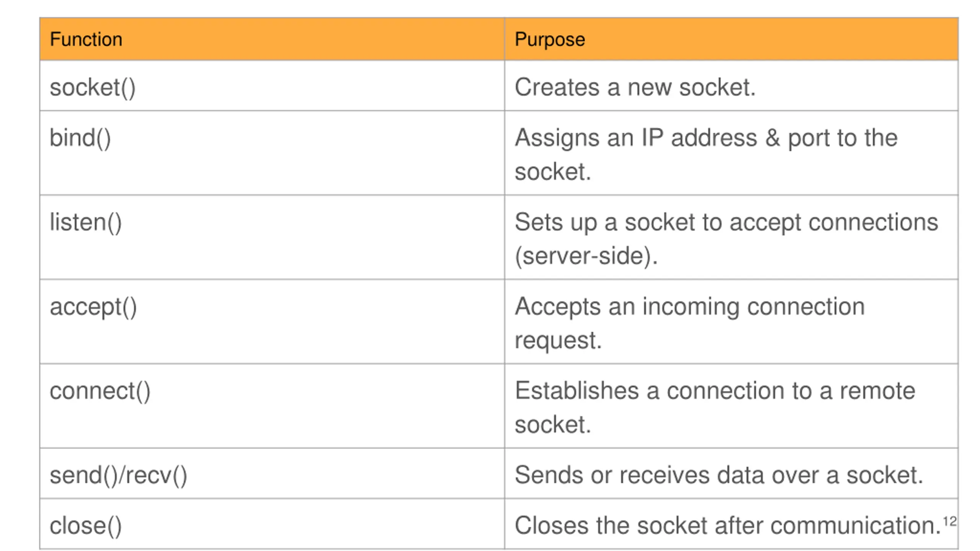
Task: Click the '(server-side).' text in listen row
Action: point(586,256)
